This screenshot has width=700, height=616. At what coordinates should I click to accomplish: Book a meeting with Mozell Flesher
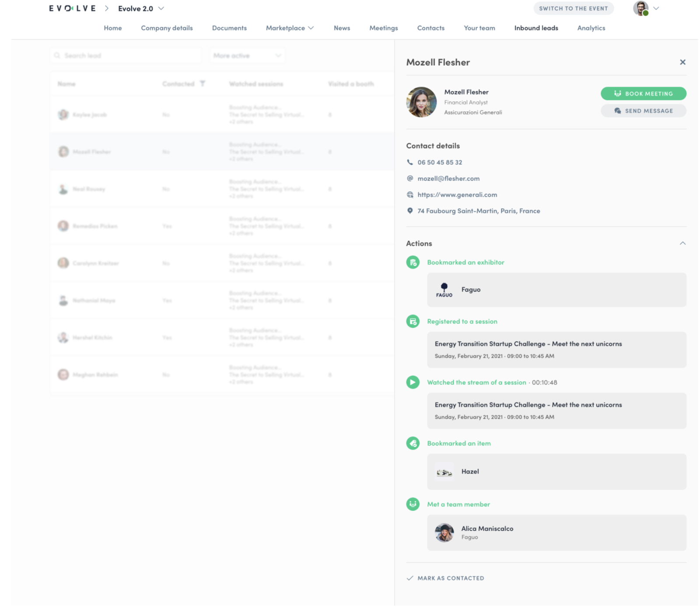tap(643, 94)
